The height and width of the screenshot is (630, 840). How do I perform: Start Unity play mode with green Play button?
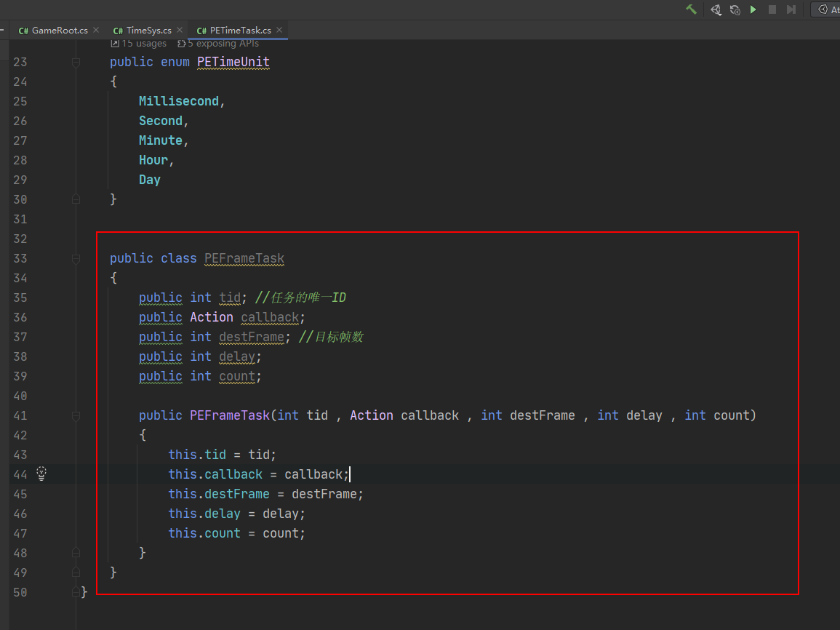point(753,9)
